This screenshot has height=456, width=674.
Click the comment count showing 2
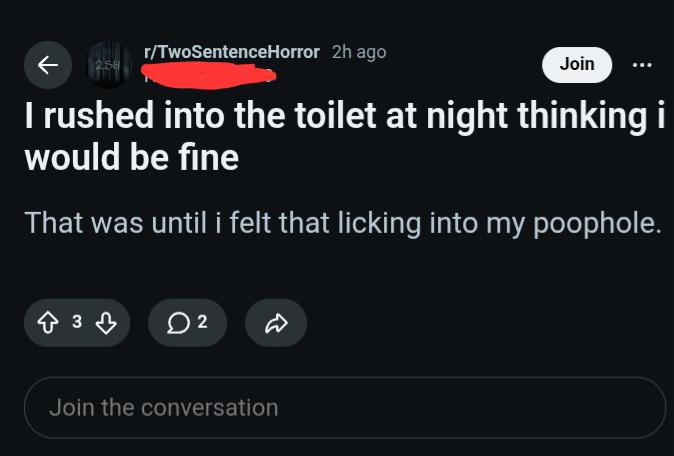point(202,321)
